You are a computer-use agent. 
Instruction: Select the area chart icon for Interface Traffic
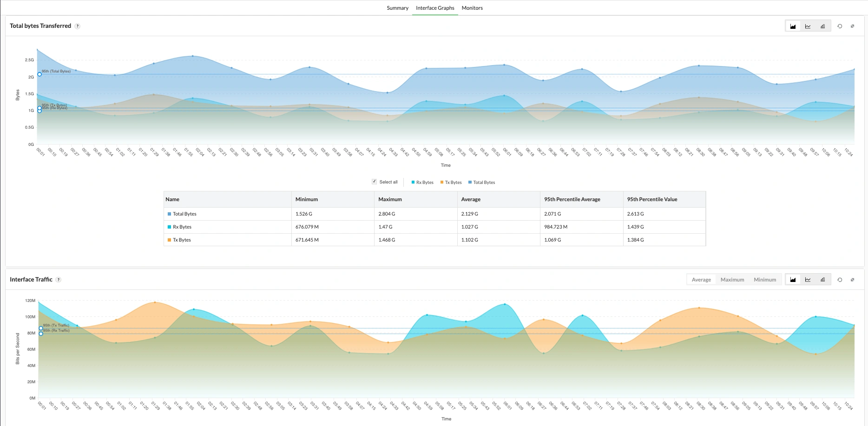coord(793,279)
